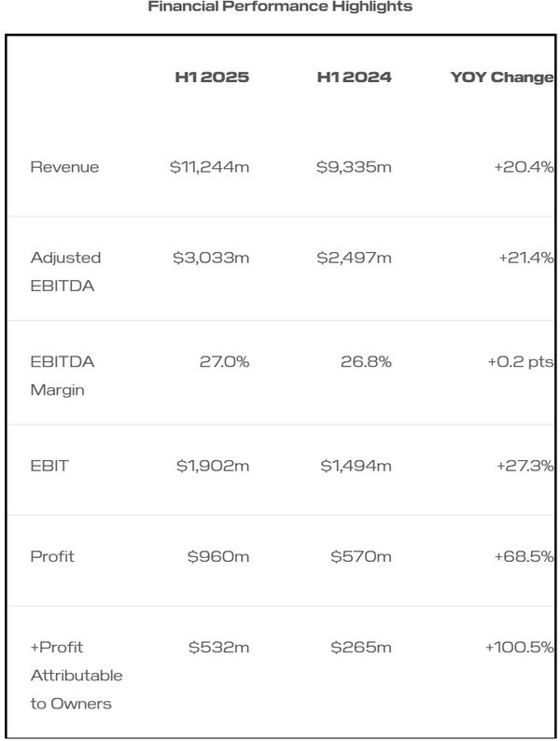The width and height of the screenshot is (560, 741).
Task: Select the $1,902m EBIT value
Action: [213, 466]
